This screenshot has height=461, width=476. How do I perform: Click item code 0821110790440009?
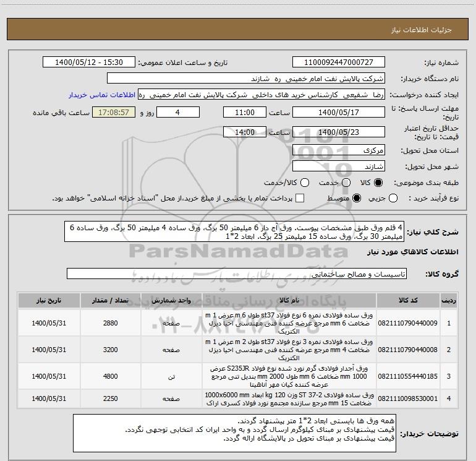408,323
